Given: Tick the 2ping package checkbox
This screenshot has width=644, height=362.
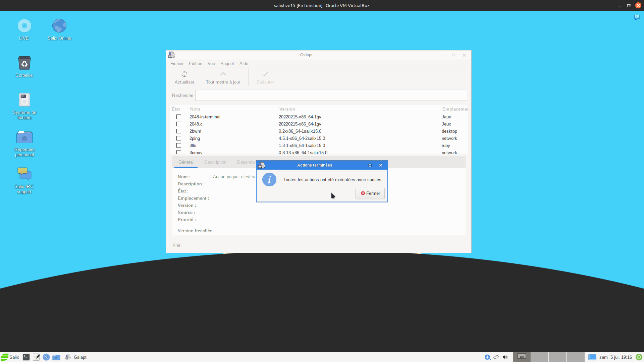Looking at the screenshot, I should (x=179, y=138).
